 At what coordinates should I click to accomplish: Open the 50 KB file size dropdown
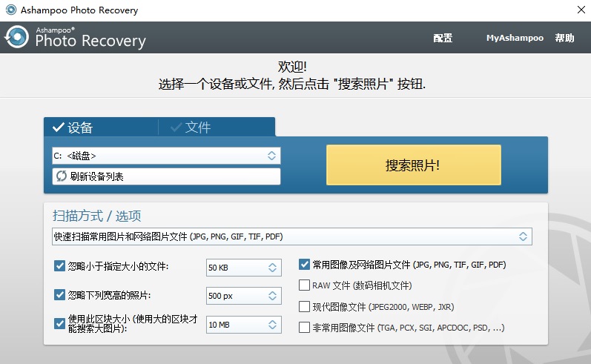coord(244,268)
